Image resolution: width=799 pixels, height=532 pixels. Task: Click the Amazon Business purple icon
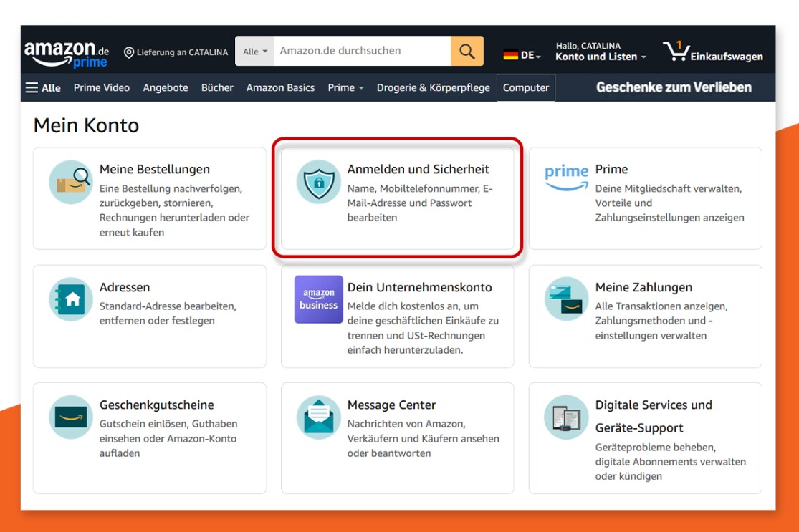[x=319, y=299]
